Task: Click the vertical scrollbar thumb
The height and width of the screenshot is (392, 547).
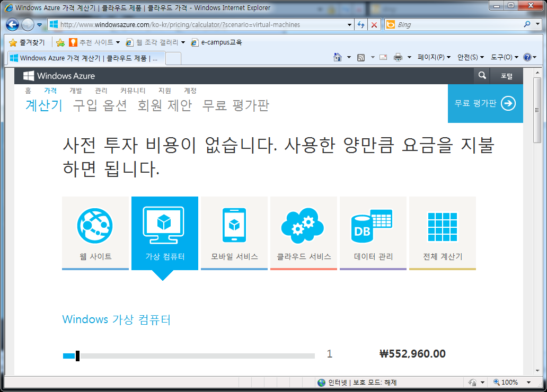Action: [x=537, y=110]
